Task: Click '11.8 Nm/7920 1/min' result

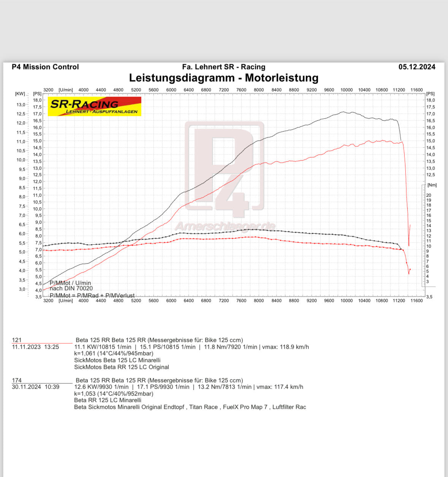Action: [231, 347]
